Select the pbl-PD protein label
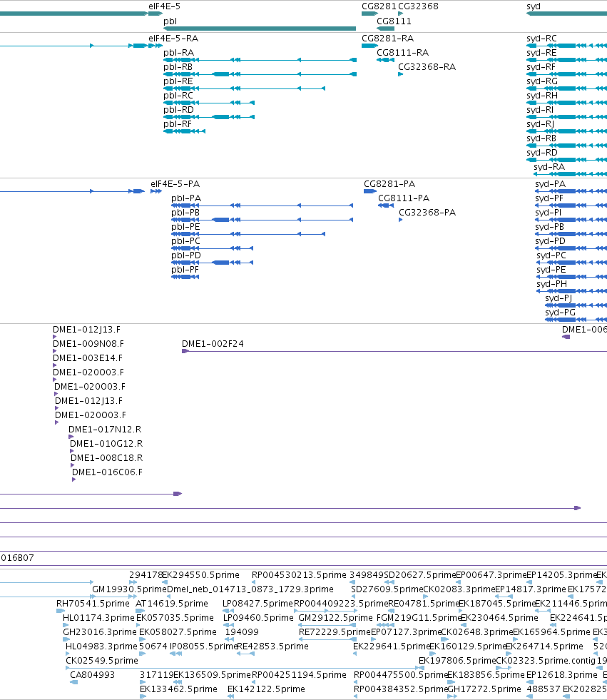 pos(186,255)
